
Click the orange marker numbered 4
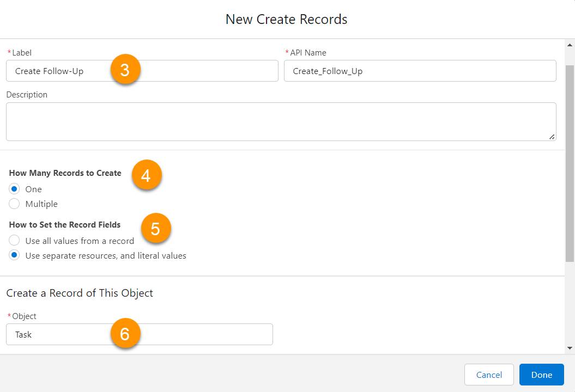click(x=146, y=175)
